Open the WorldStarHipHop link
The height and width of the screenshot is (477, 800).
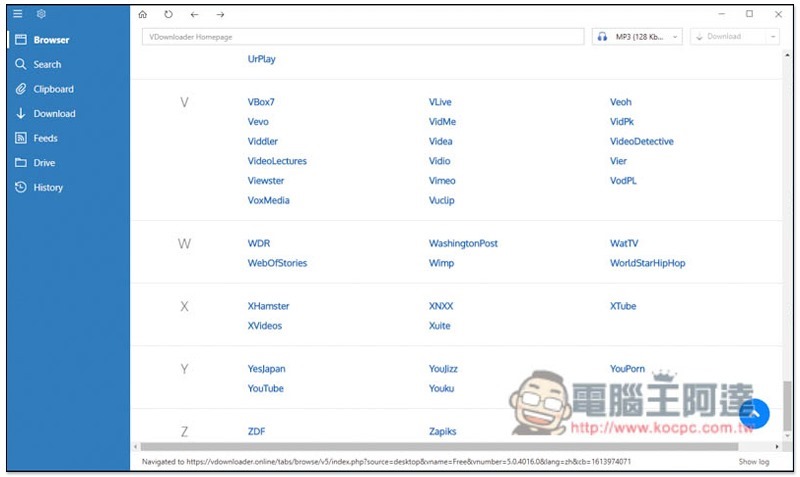[647, 263]
